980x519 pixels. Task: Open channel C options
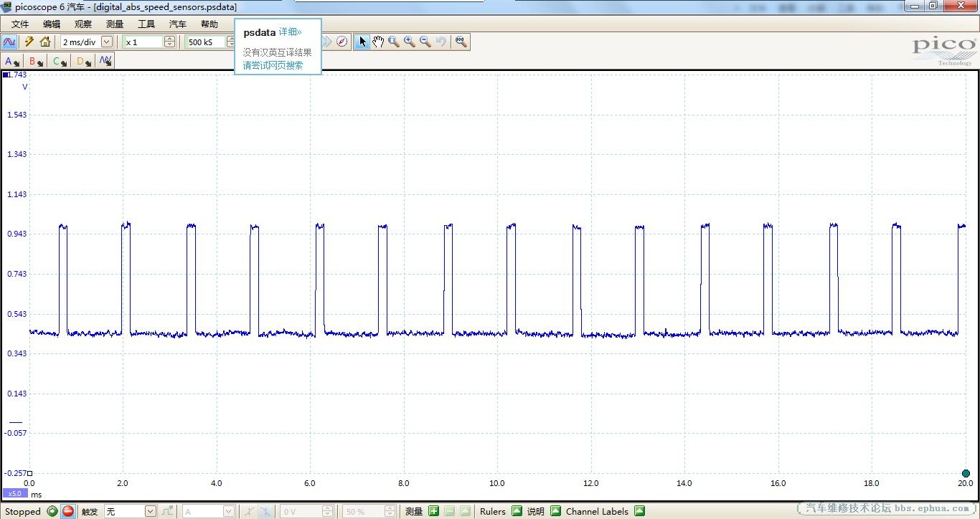coord(60,61)
